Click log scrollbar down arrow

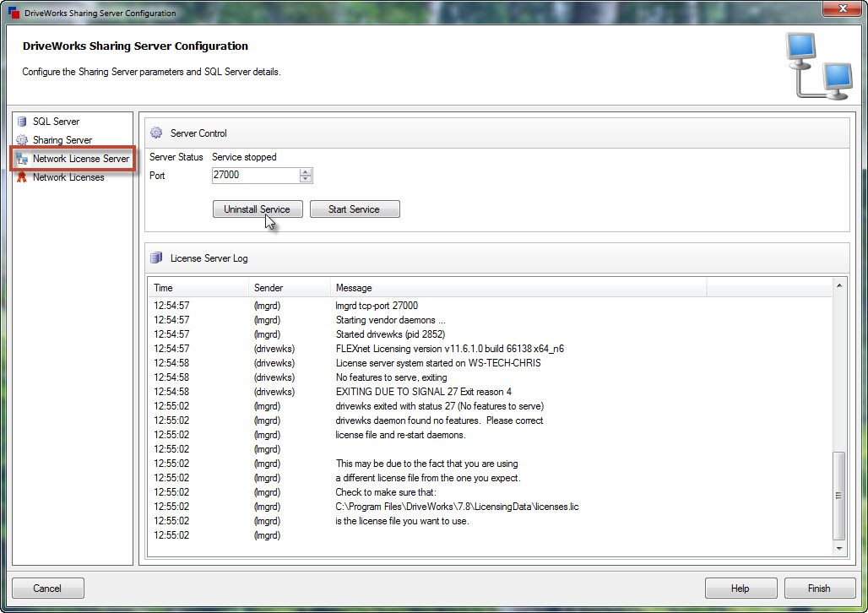839,548
